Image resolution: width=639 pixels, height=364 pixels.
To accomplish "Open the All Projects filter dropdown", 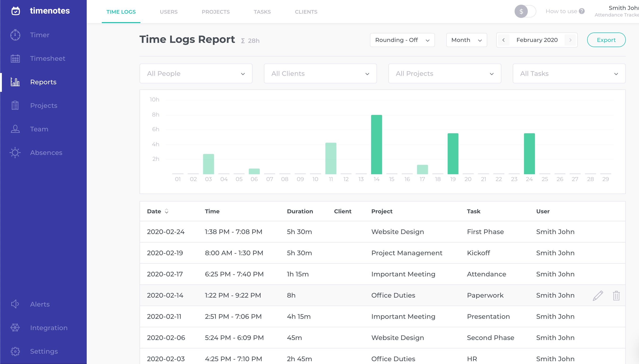I will coord(444,73).
